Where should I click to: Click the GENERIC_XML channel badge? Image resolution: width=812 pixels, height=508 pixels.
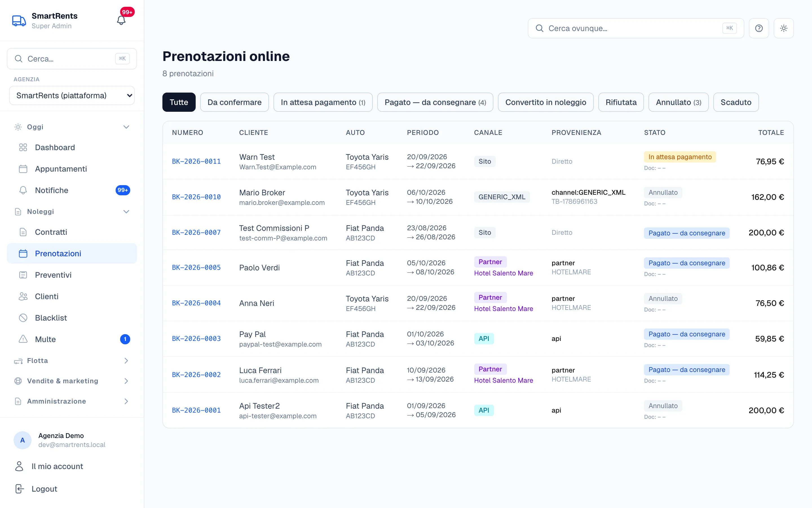[x=502, y=197]
